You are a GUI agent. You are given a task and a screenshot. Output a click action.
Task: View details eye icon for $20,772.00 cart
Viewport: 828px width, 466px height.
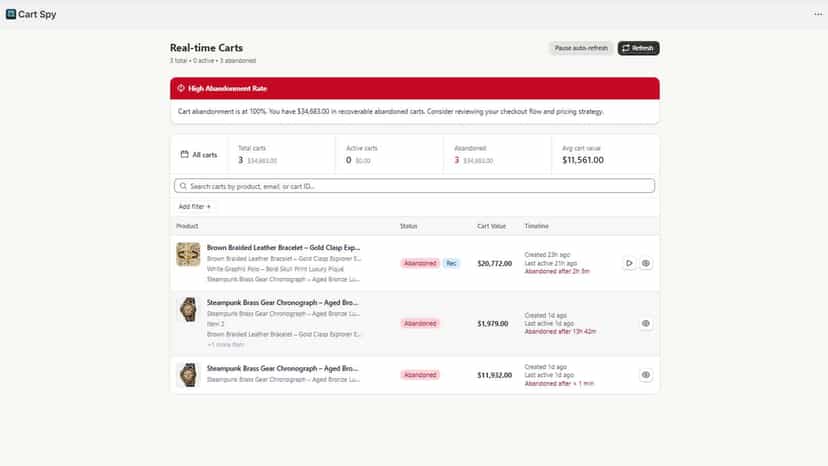(646, 263)
